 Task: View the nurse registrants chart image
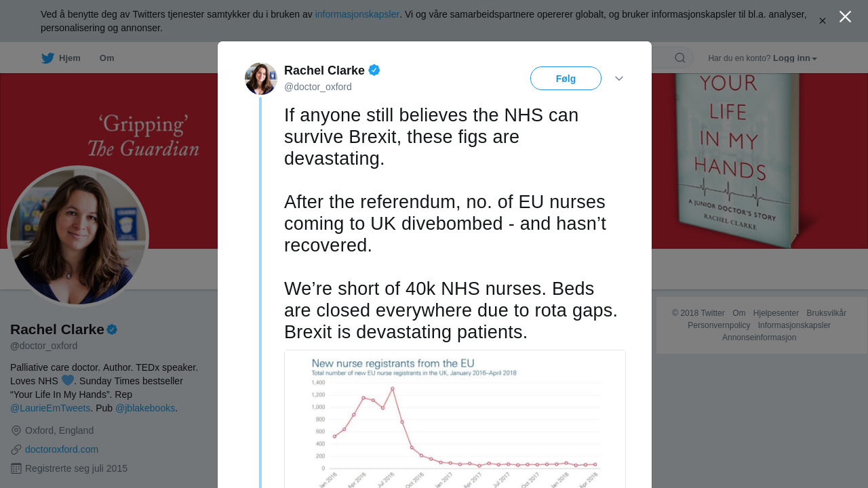click(455, 419)
